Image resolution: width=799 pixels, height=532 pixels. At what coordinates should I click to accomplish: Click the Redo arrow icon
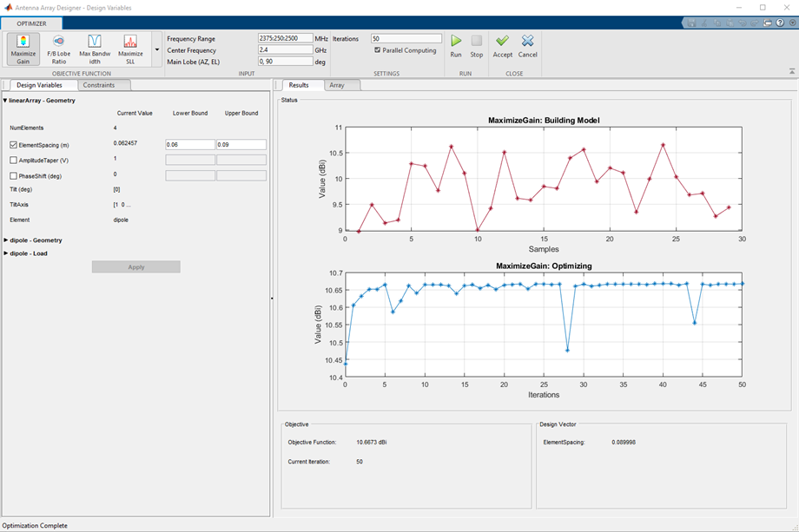coord(755,23)
